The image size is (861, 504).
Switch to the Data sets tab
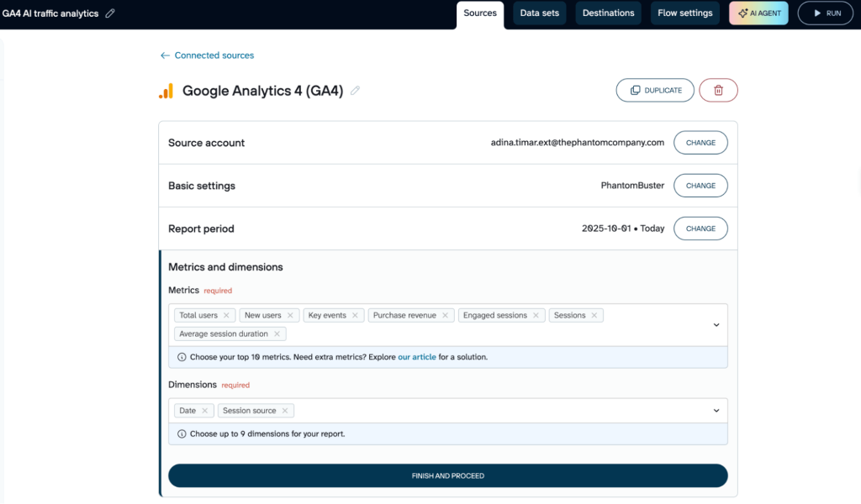point(539,13)
